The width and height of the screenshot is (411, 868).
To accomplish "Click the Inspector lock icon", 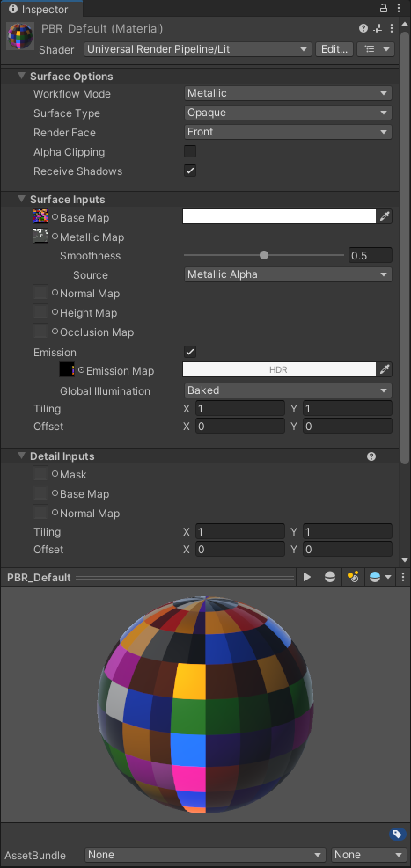I will [384, 8].
